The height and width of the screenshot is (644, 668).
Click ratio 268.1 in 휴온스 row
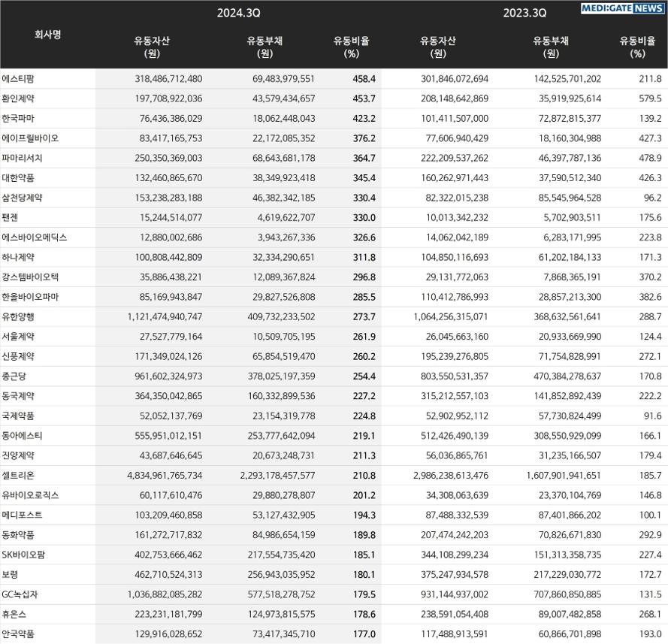650,614
